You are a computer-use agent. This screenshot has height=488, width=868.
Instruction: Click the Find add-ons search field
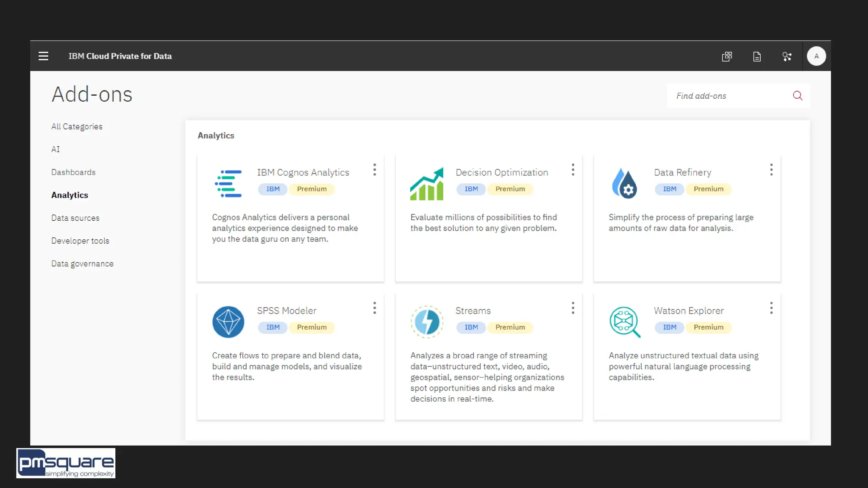(x=729, y=96)
